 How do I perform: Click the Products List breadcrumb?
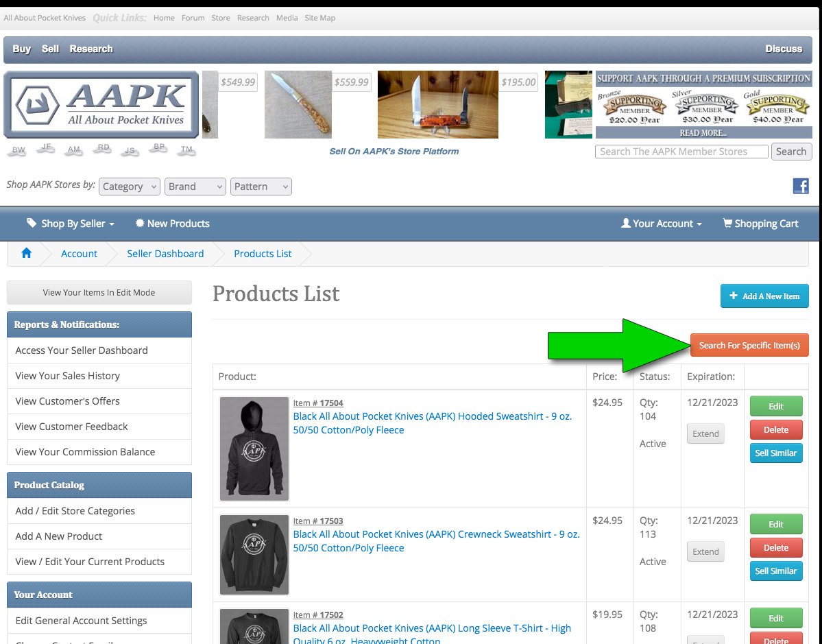click(x=263, y=253)
